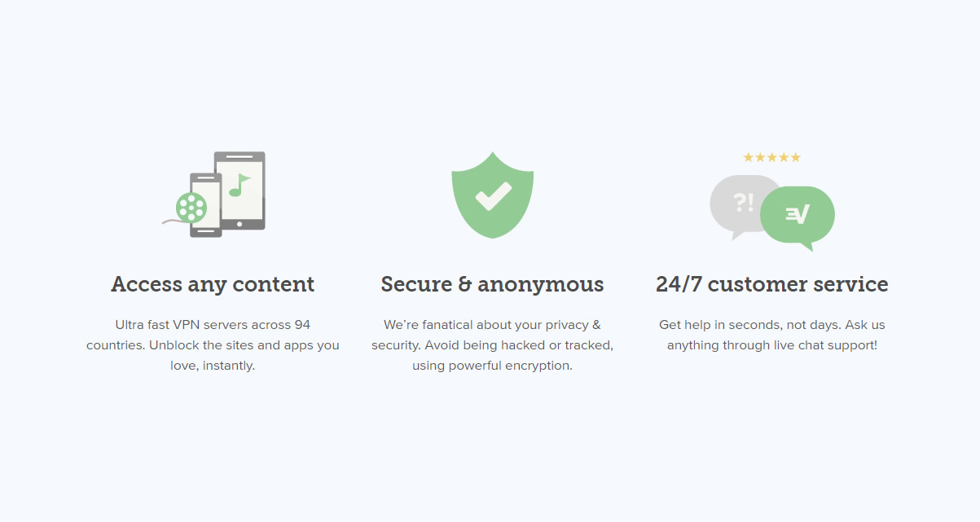980x522 pixels.
Task: Select the "Access any content" heading
Action: (213, 284)
